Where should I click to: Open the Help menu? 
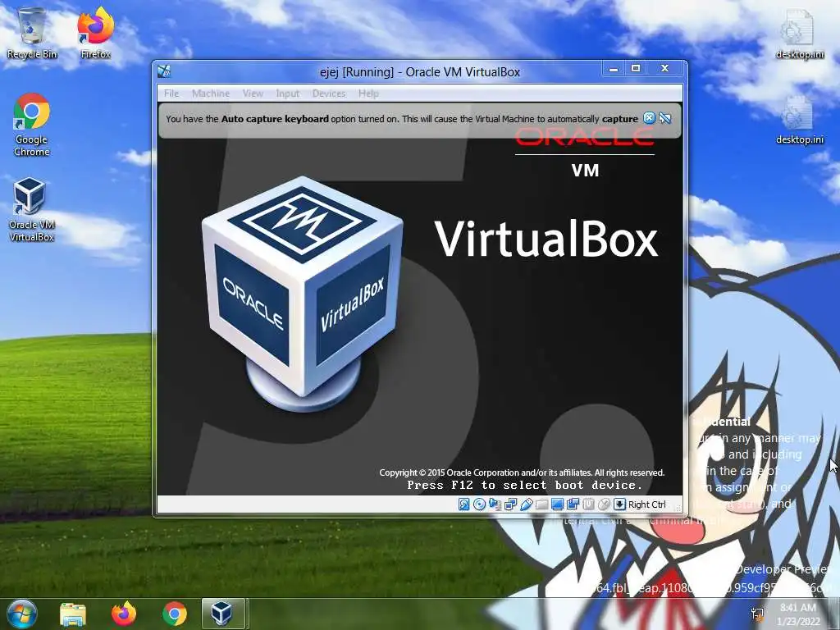(x=368, y=94)
